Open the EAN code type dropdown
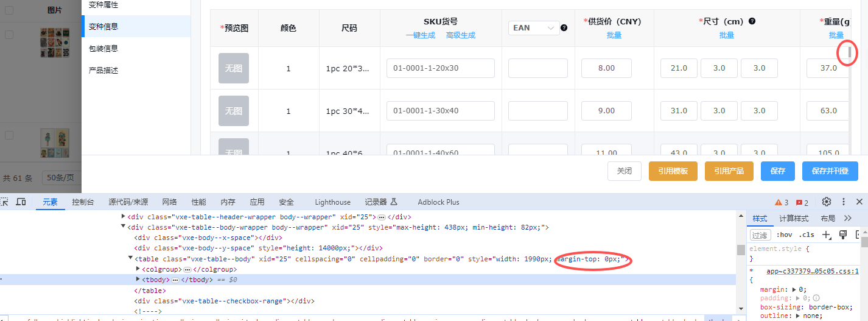Image resolution: width=868 pixels, height=321 pixels. 534,28
